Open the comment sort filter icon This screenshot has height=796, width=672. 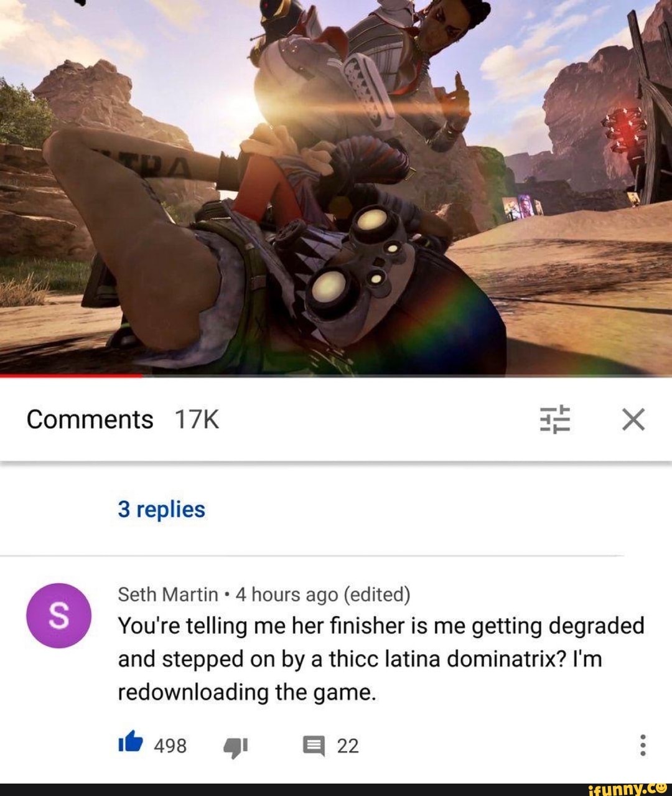pyautogui.click(x=554, y=419)
